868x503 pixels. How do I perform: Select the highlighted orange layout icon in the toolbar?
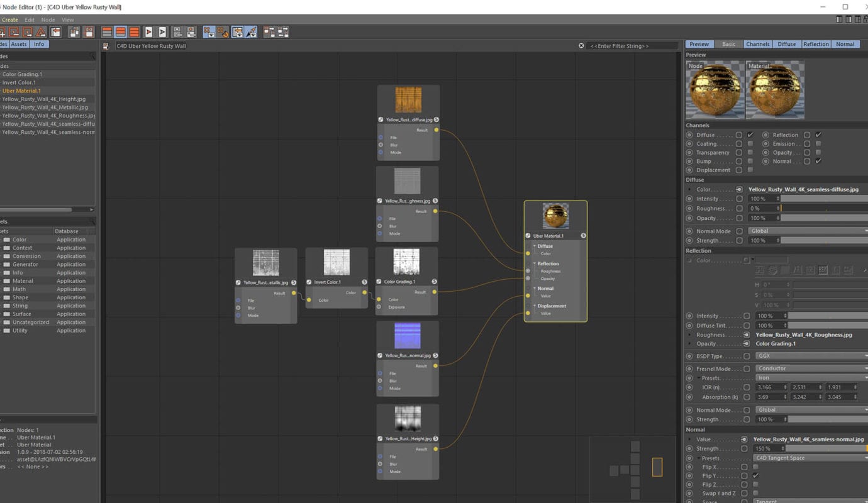coord(122,32)
